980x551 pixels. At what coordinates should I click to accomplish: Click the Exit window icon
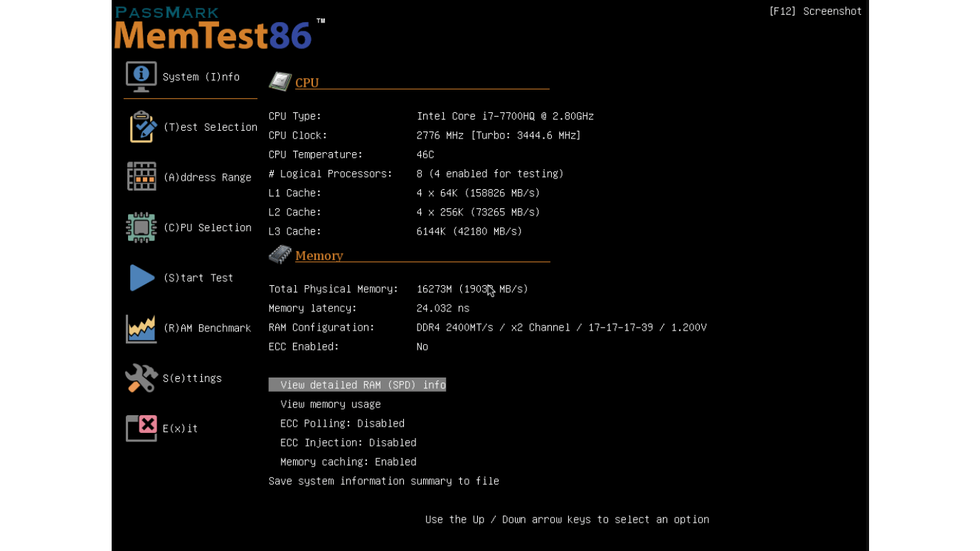142,428
